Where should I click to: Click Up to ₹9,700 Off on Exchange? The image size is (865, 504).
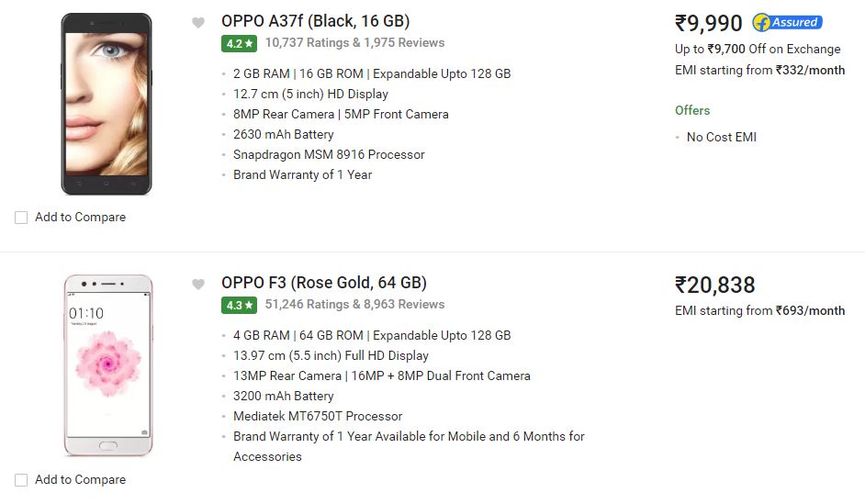[758, 49]
